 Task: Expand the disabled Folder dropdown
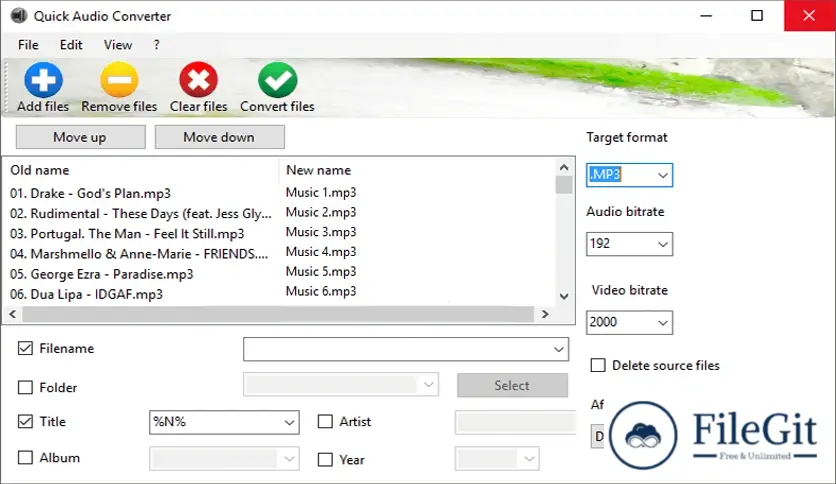click(429, 384)
